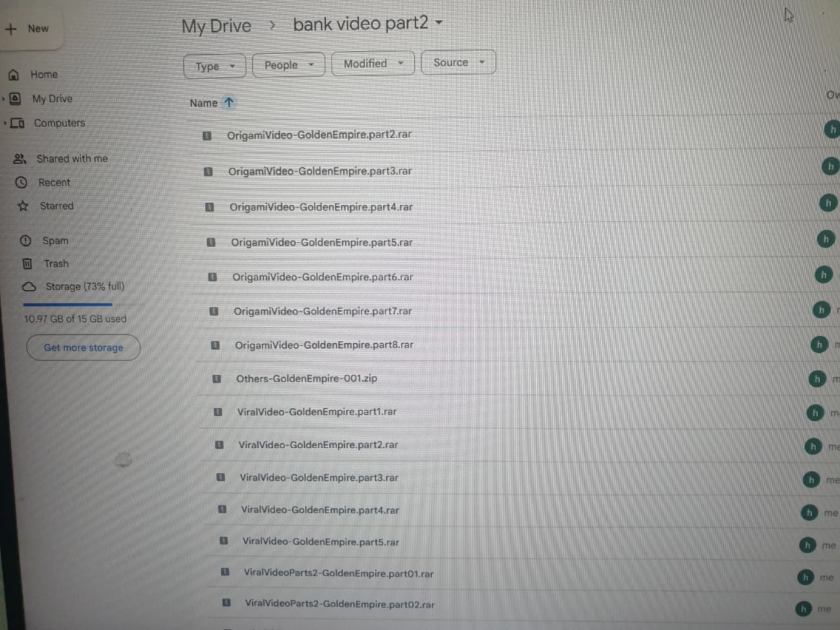Click the New button label
The image size is (840, 630).
pyautogui.click(x=38, y=29)
